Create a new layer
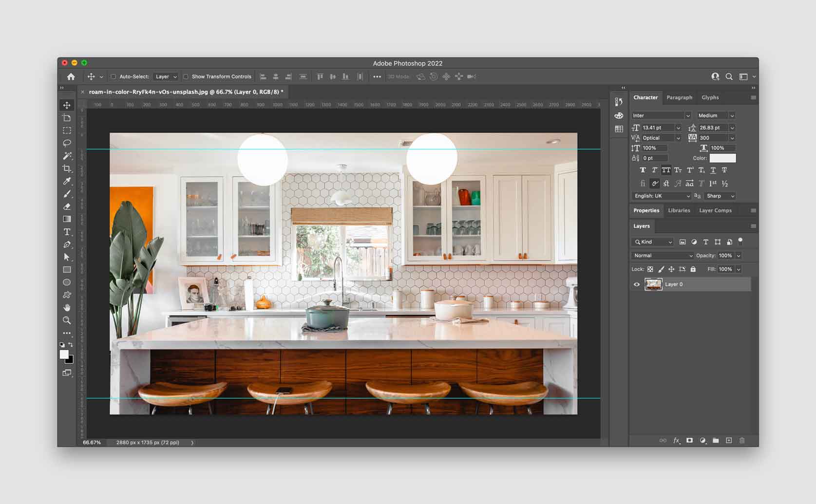816x504 pixels. (x=729, y=440)
